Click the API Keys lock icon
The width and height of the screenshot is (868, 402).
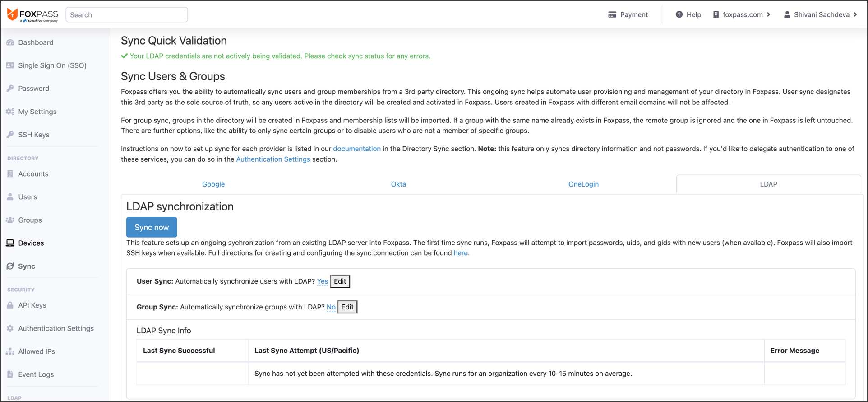[x=10, y=305]
